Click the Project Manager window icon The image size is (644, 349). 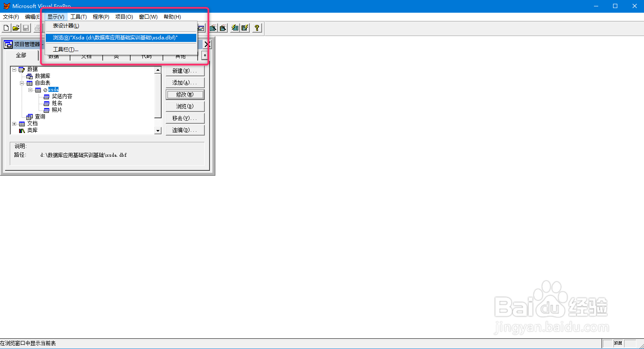8,44
